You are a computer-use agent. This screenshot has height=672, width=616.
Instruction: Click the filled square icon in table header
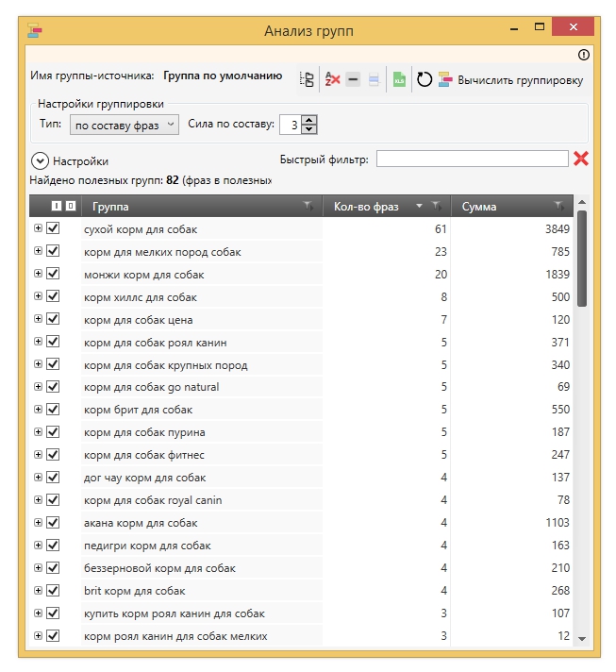[57, 206]
